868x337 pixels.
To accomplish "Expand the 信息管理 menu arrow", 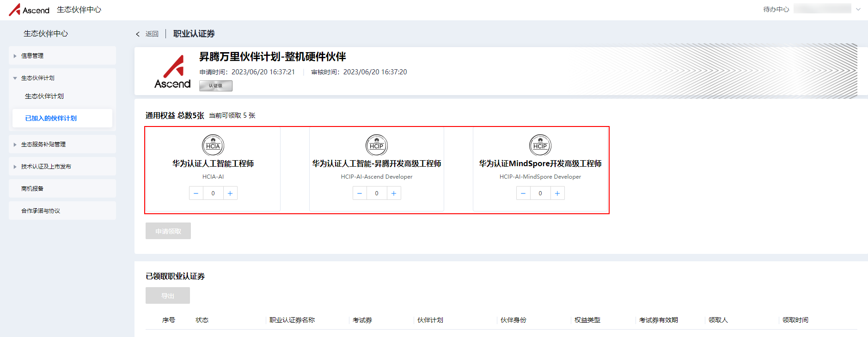I will pos(15,56).
